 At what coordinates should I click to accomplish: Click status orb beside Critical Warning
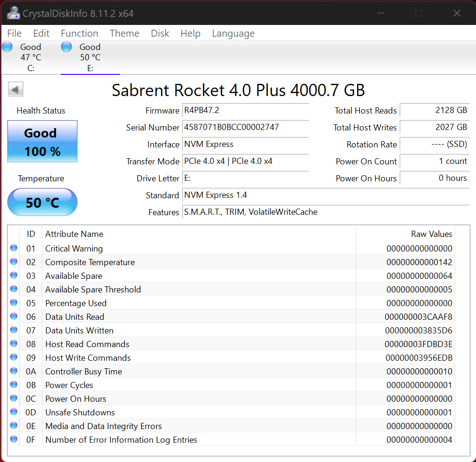[x=14, y=248]
